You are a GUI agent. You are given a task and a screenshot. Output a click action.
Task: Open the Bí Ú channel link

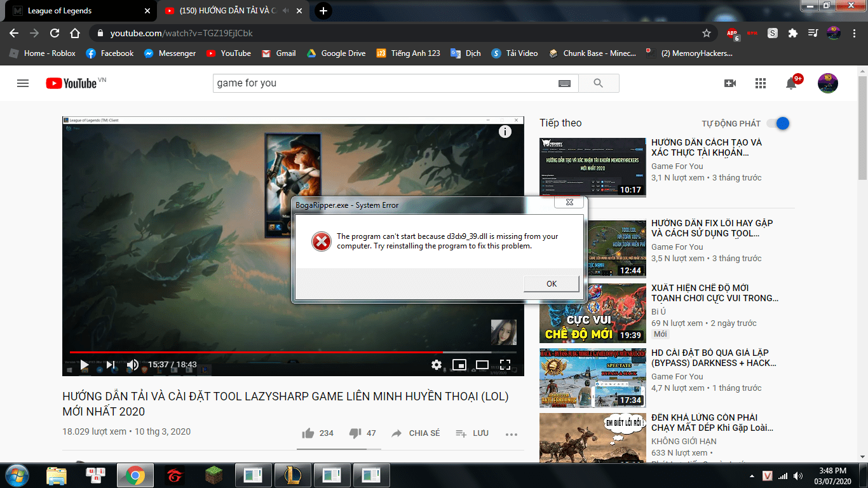(658, 311)
